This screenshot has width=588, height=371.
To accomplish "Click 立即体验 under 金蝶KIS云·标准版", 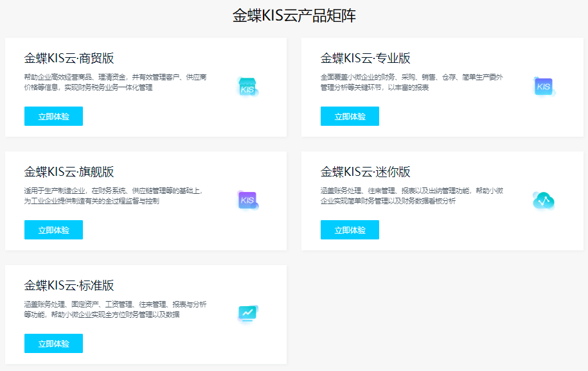I will 53,343.
